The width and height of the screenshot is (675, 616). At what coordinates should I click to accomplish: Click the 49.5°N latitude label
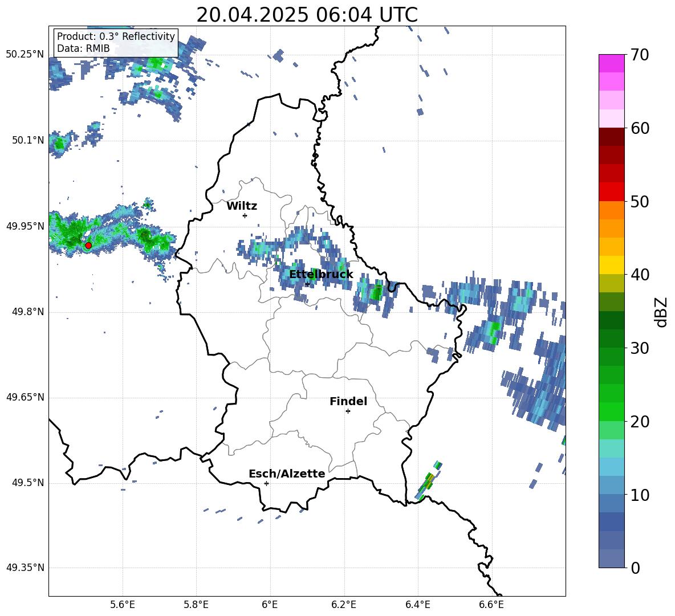[27, 483]
